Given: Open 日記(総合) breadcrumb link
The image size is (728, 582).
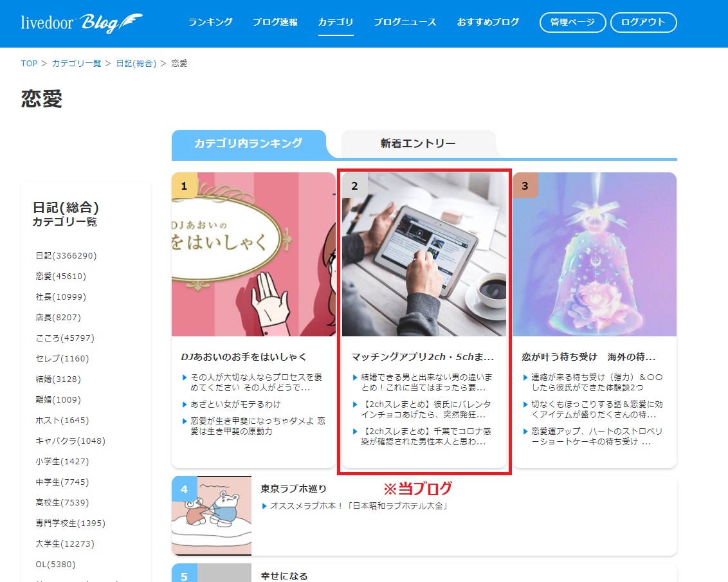Looking at the screenshot, I should (x=136, y=63).
